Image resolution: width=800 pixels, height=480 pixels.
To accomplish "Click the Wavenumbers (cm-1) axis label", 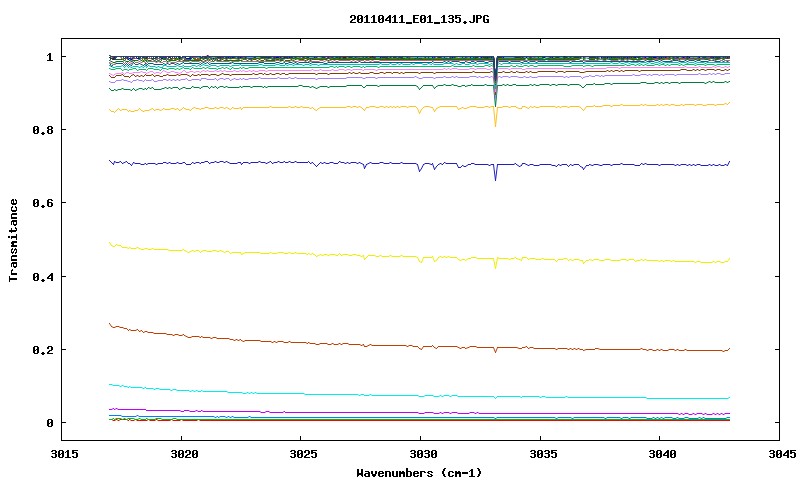I will [x=419, y=473].
